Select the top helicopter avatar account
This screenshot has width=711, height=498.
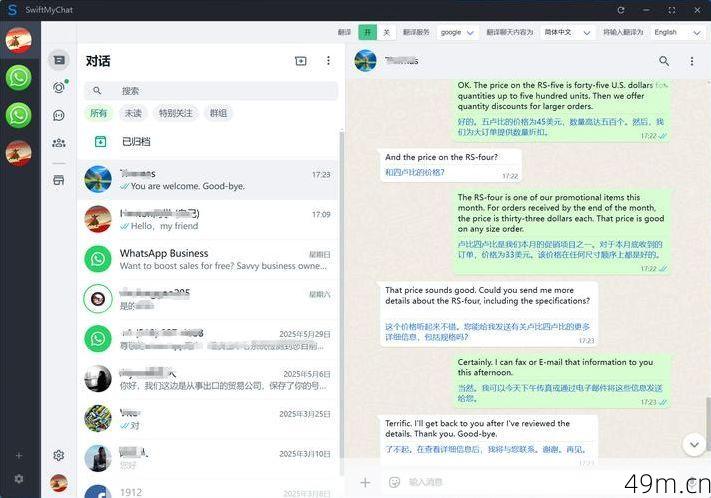pos(19,40)
